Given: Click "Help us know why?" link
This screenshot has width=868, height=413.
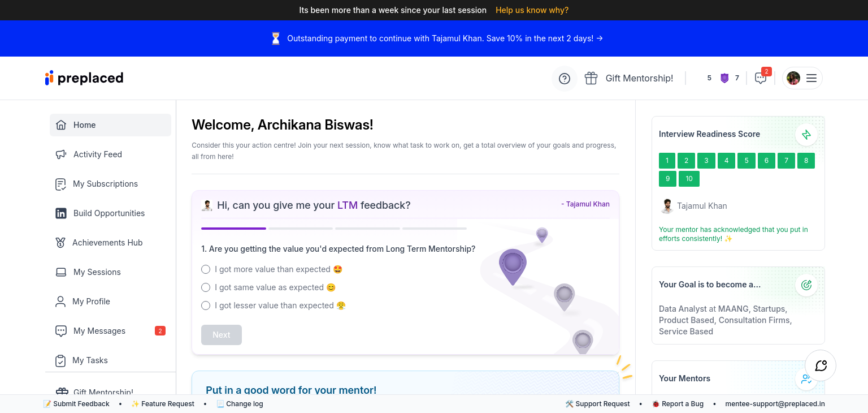Looking at the screenshot, I should tap(532, 10).
